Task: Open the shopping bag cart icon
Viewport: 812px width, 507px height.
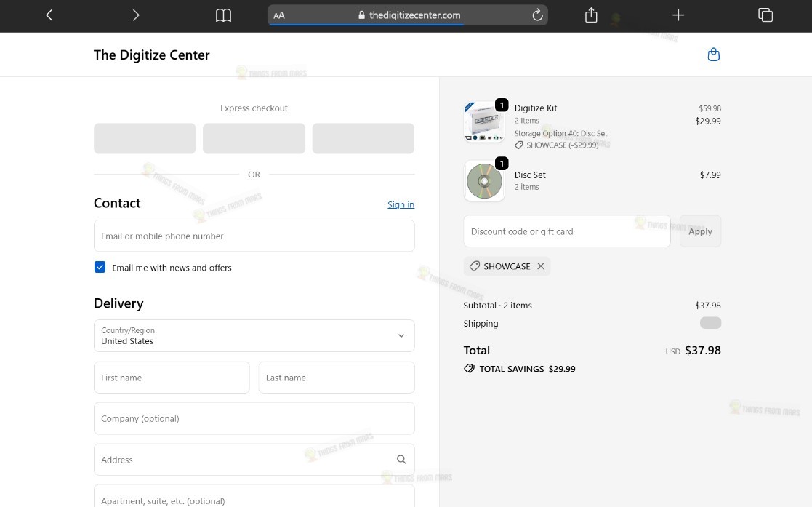Action: coord(713,55)
